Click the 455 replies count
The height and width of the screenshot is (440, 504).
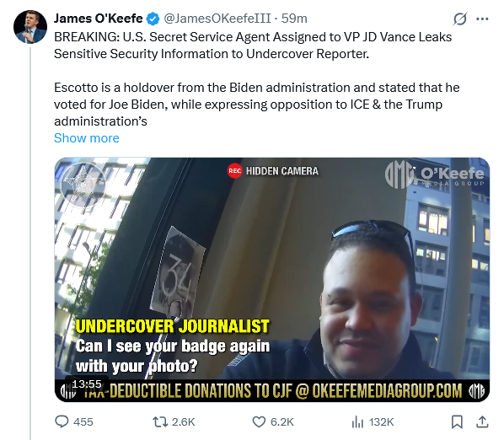tap(83, 421)
